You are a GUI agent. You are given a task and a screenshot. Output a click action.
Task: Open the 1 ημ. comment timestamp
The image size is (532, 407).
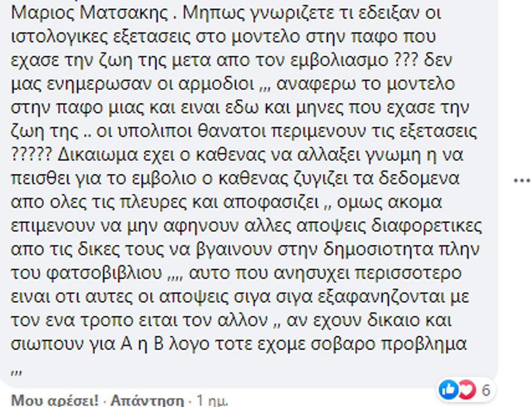(x=212, y=401)
